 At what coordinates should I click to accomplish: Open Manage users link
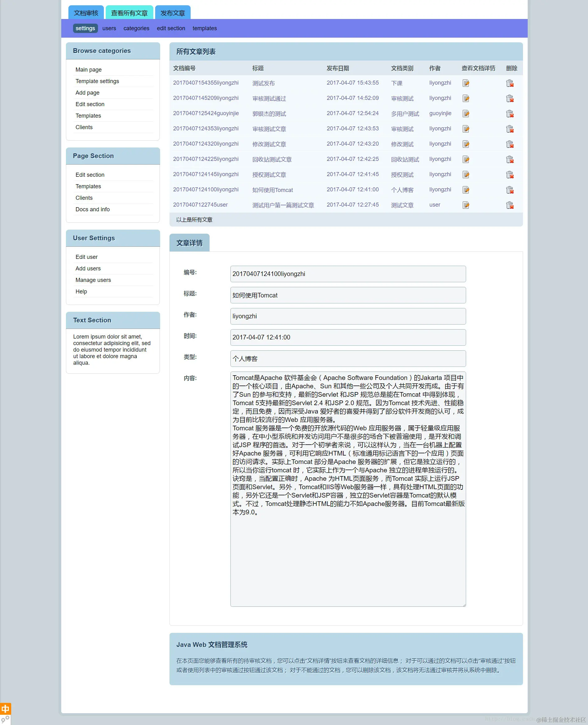click(x=93, y=280)
